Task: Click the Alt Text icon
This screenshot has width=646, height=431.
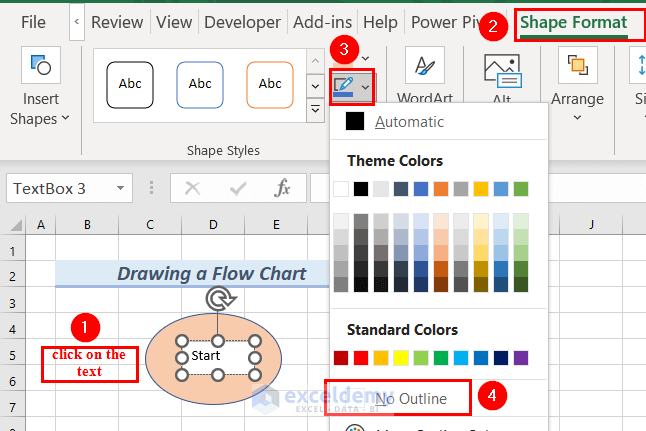Action: point(503,71)
